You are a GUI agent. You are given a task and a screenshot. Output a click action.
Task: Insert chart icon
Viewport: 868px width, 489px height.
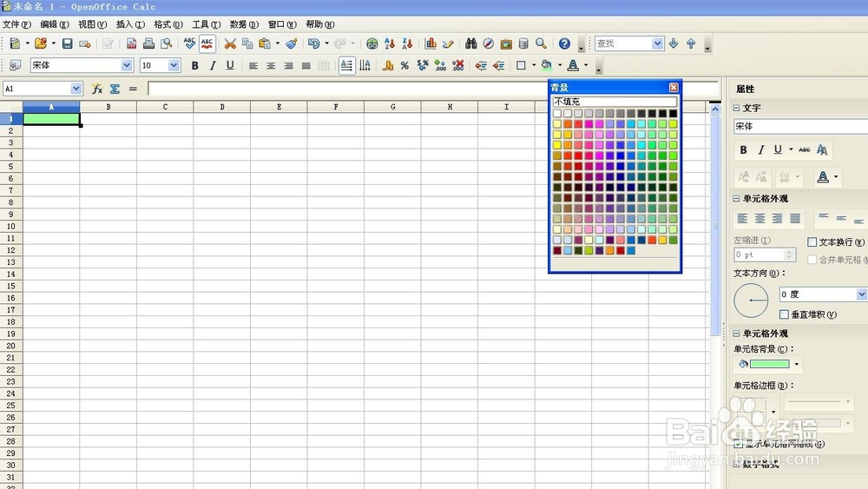point(431,43)
